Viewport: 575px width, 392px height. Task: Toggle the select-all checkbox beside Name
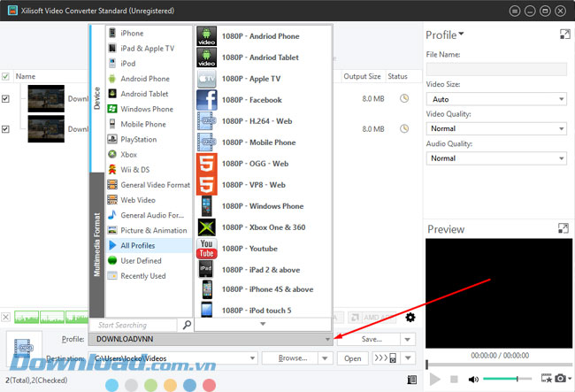click(x=5, y=76)
